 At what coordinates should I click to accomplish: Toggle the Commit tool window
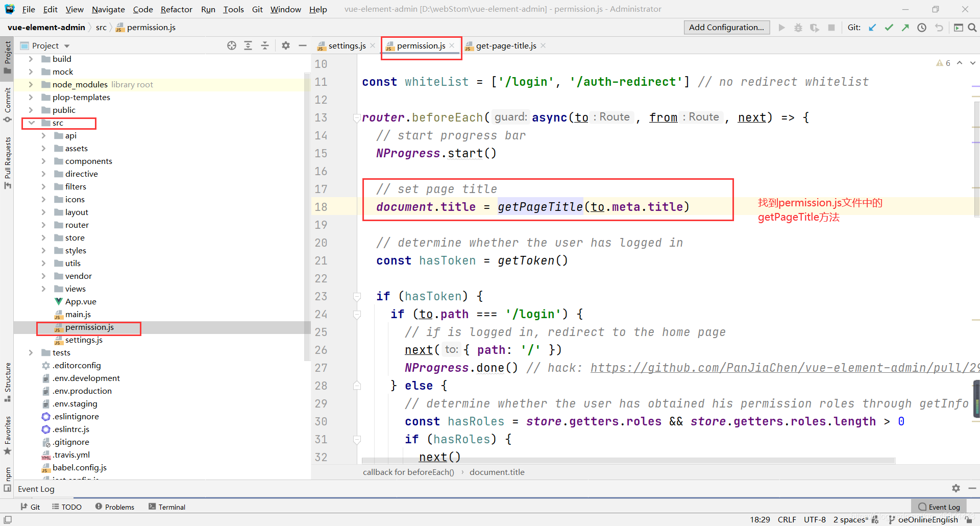click(7, 105)
